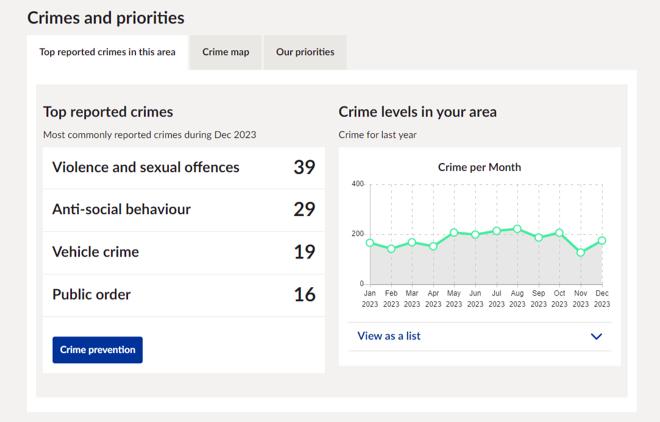Select Top reported crimes in this area tab
Viewport: 660px width, 422px height.
[x=107, y=52]
